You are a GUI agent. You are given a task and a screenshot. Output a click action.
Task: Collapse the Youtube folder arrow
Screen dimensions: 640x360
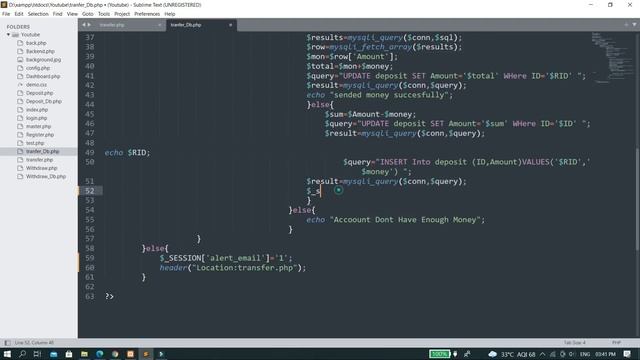click(x=8, y=35)
